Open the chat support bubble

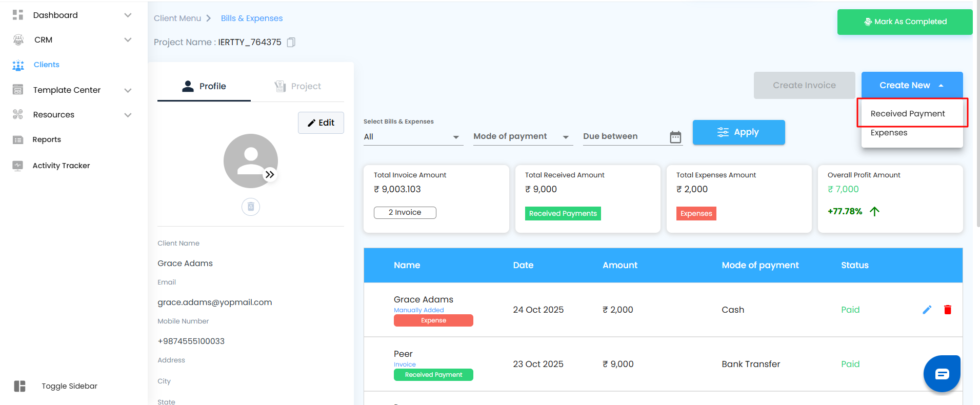(x=942, y=374)
